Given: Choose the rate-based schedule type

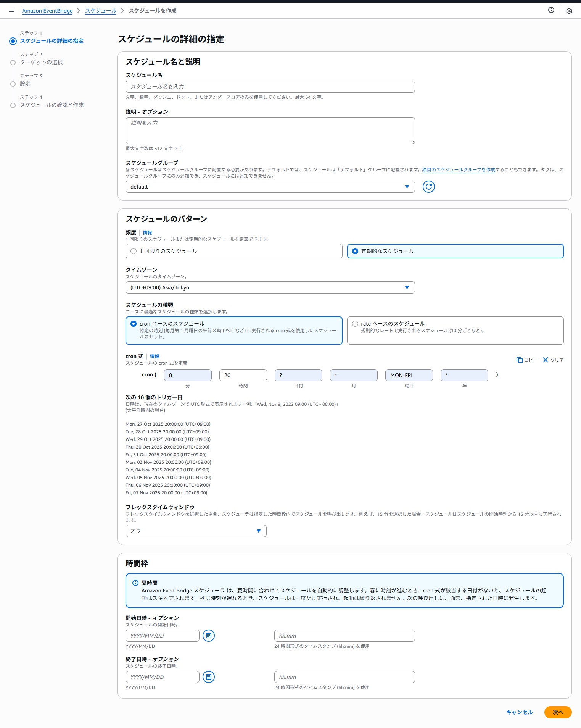Looking at the screenshot, I should click(355, 324).
